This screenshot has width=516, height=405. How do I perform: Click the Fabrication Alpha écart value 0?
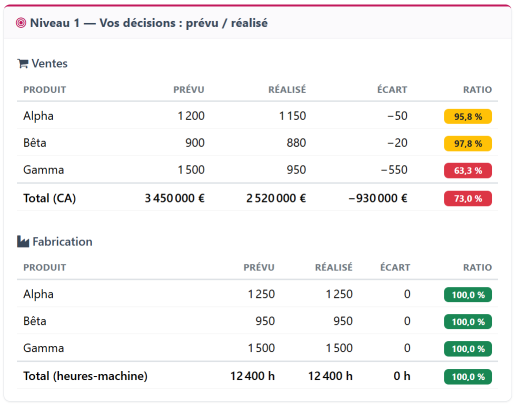pos(407,294)
